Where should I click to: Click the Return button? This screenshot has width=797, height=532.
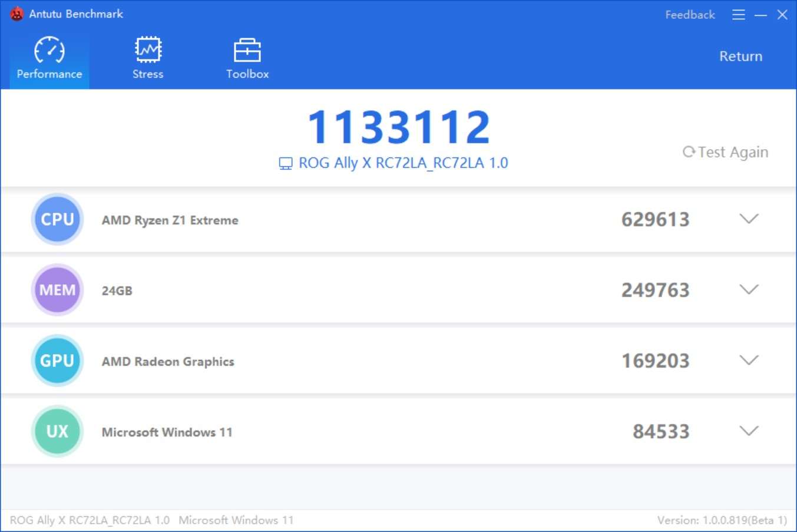coord(740,56)
